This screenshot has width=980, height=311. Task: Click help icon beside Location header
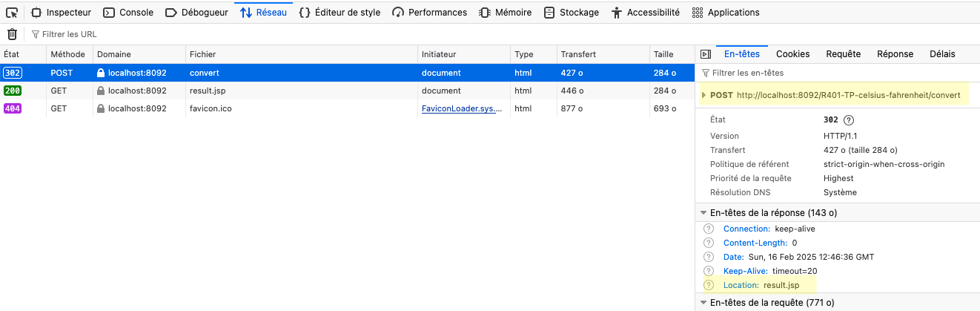tap(709, 285)
